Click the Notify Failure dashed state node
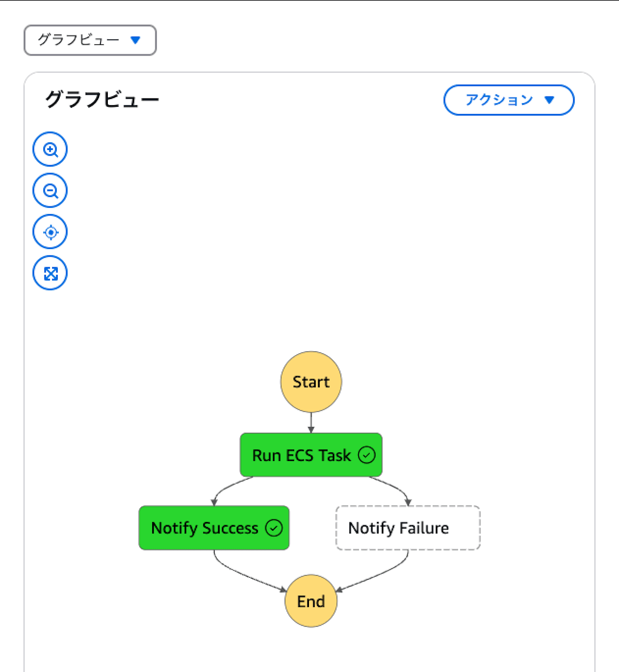This screenshot has width=619, height=672. click(x=408, y=528)
